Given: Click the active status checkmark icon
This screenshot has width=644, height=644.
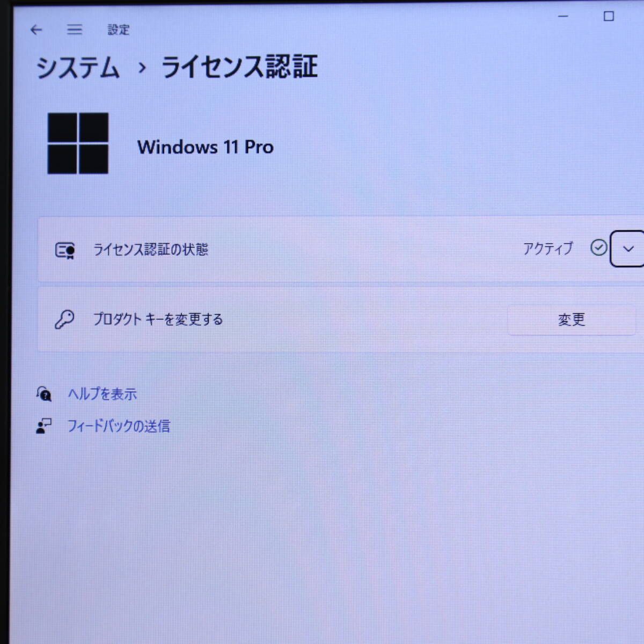Looking at the screenshot, I should (x=598, y=248).
